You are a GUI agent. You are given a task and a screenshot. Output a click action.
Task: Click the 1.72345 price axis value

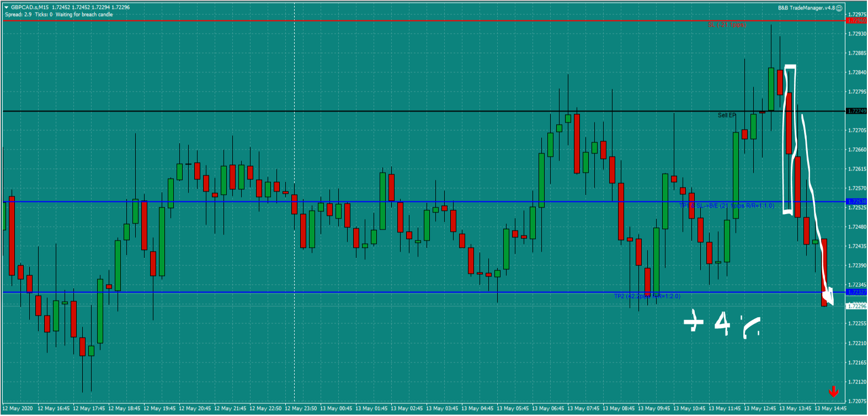click(857, 285)
